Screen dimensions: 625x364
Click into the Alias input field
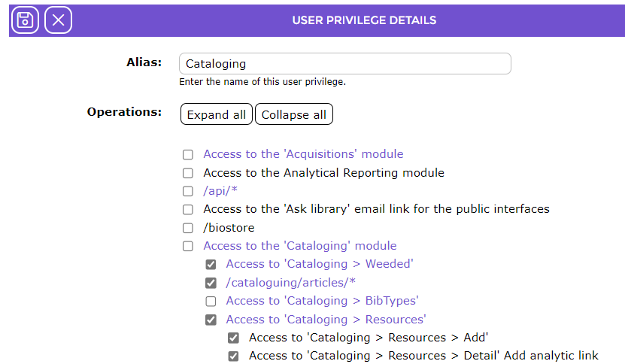[x=344, y=63]
